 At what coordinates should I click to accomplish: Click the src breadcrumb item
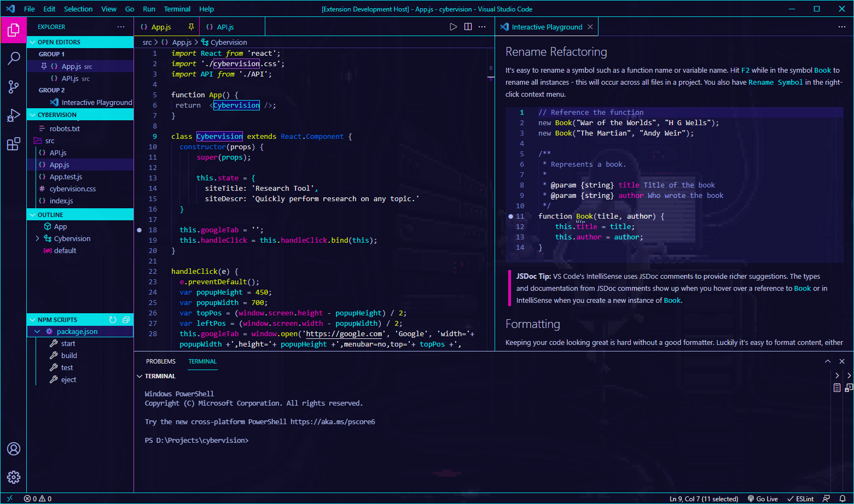point(147,42)
